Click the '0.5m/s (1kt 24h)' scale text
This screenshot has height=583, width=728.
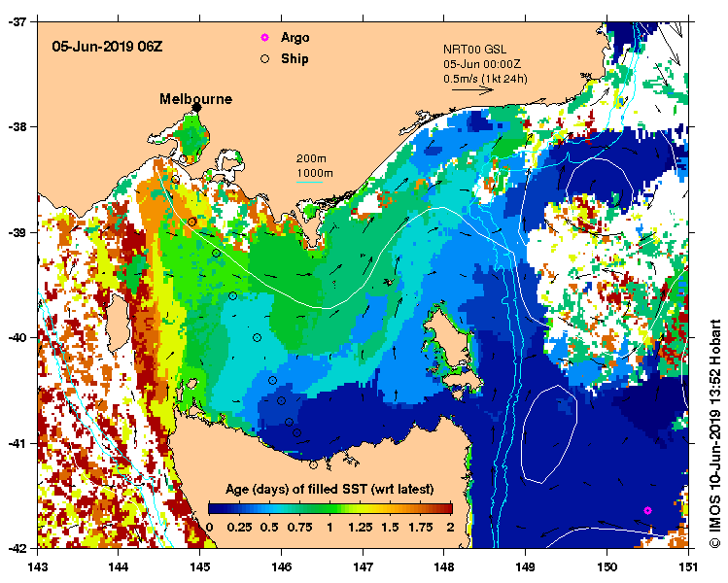(485, 79)
